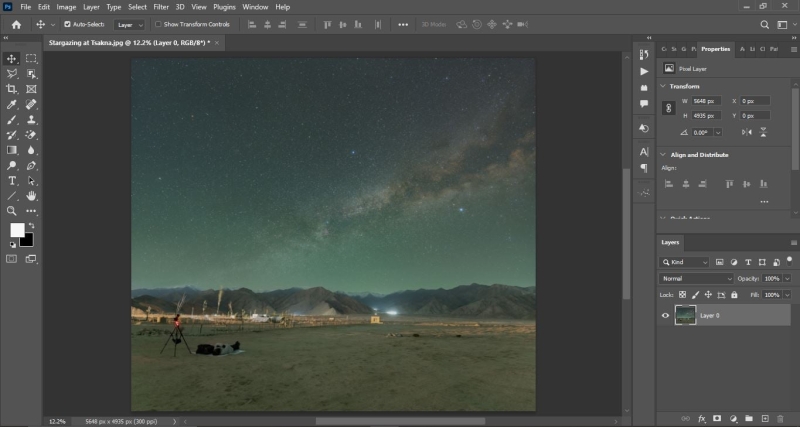Toggle lock all padlock icon
Image resolution: width=800 pixels, height=427 pixels.
pyautogui.click(x=734, y=295)
